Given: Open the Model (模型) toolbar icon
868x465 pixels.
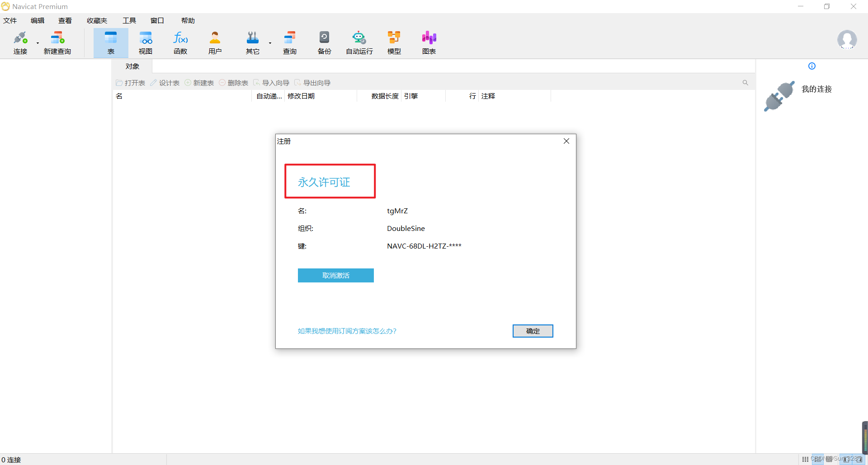Looking at the screenshot, I should [x=394, y=43].
